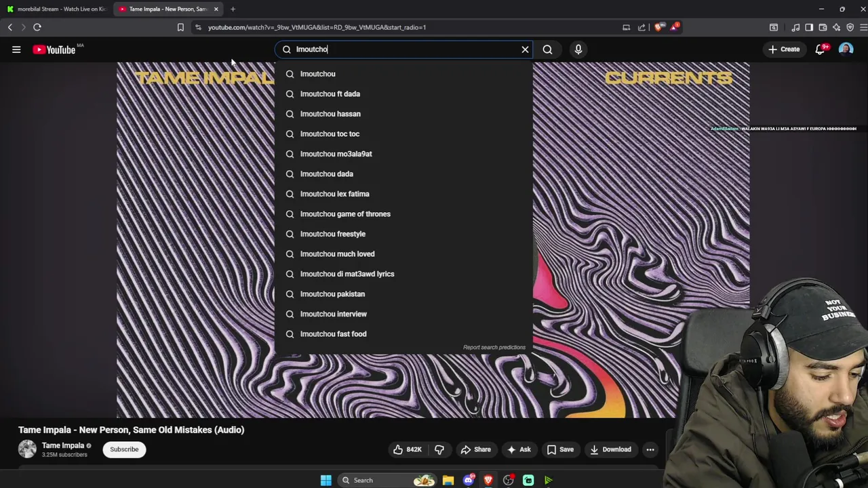This screenshot has width=868, height=488.
Task: Open the Brave Wallet icon
Action: (823, 27)
